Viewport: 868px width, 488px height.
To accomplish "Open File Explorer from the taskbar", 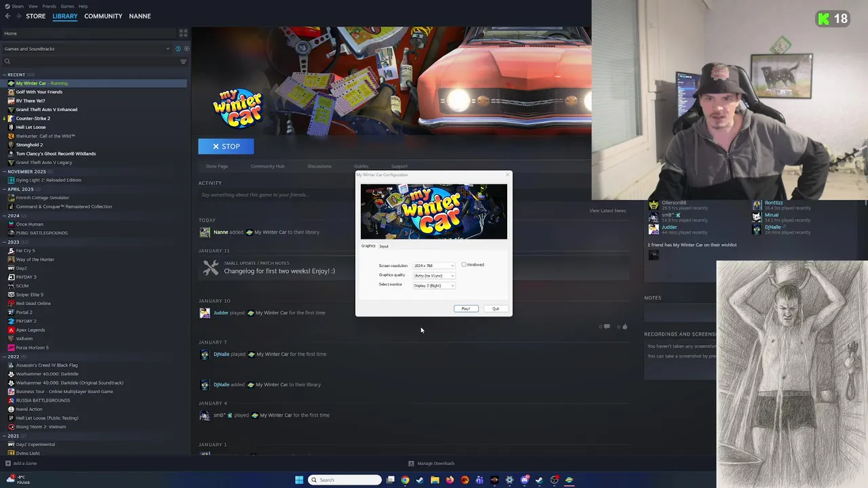I will [x=435, y=480].
